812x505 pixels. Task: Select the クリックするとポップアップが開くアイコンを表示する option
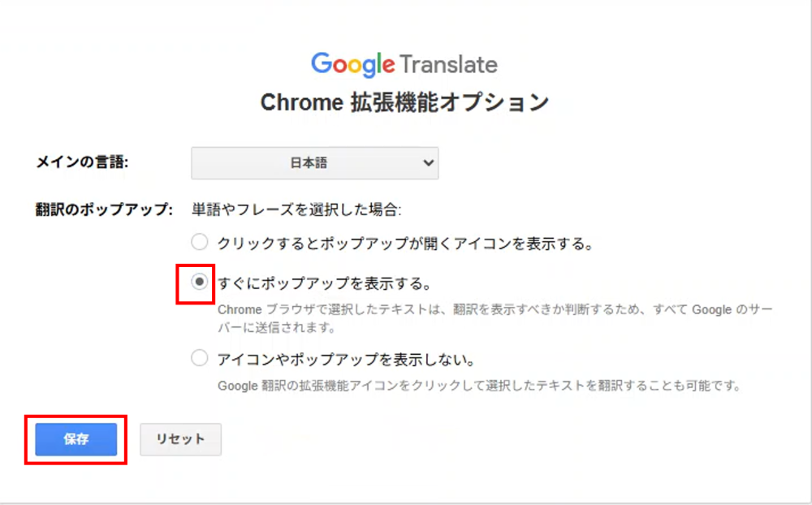pyautogui.click(x=199, y=241)
